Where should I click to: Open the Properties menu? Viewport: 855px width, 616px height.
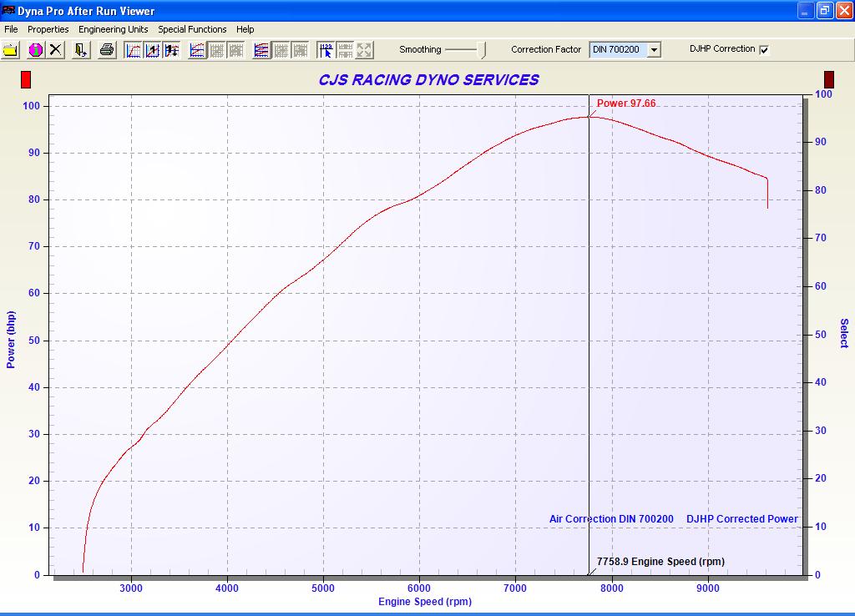(48, 29)
